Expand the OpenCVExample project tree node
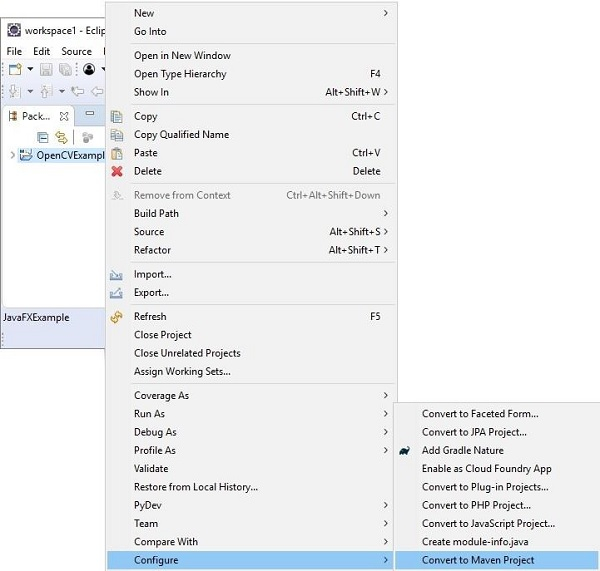 [x=12, y=155]
